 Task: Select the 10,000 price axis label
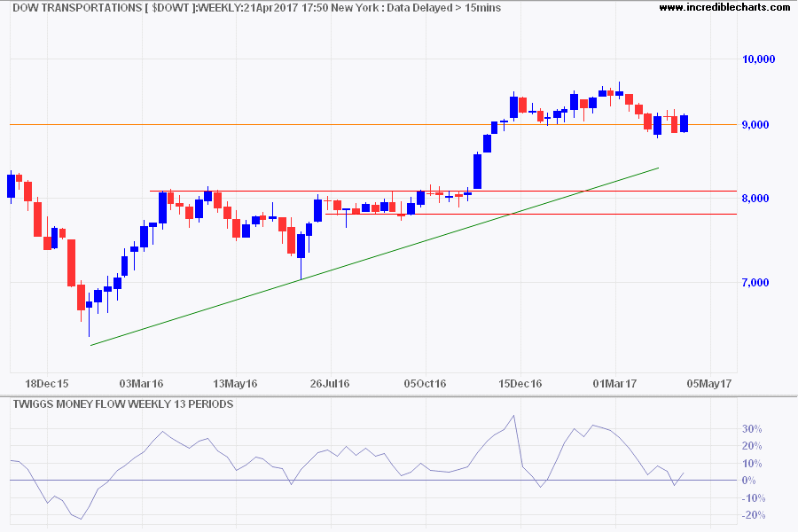[x=758, y=59]
